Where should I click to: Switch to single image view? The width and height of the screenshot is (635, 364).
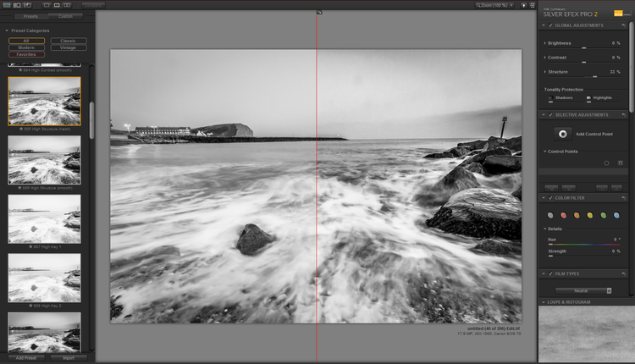pyautogui.click(x=47, y=5)
